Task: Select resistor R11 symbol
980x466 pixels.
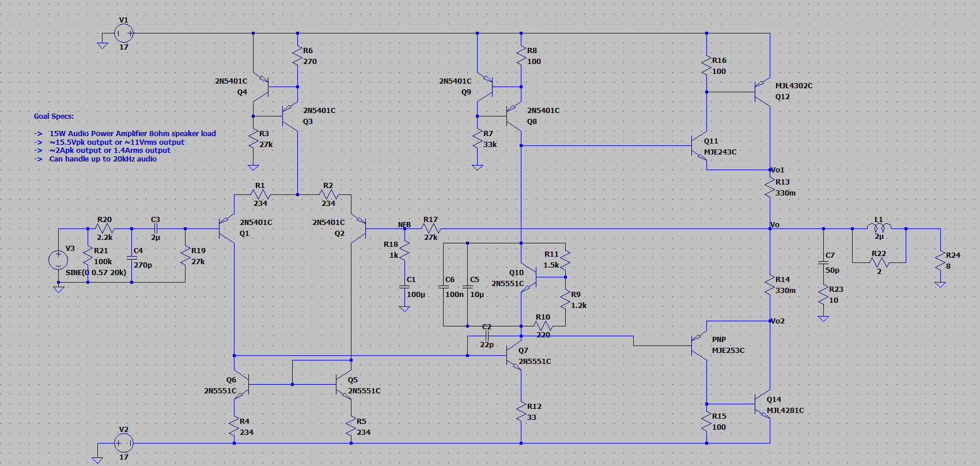Action: point(565,260)
